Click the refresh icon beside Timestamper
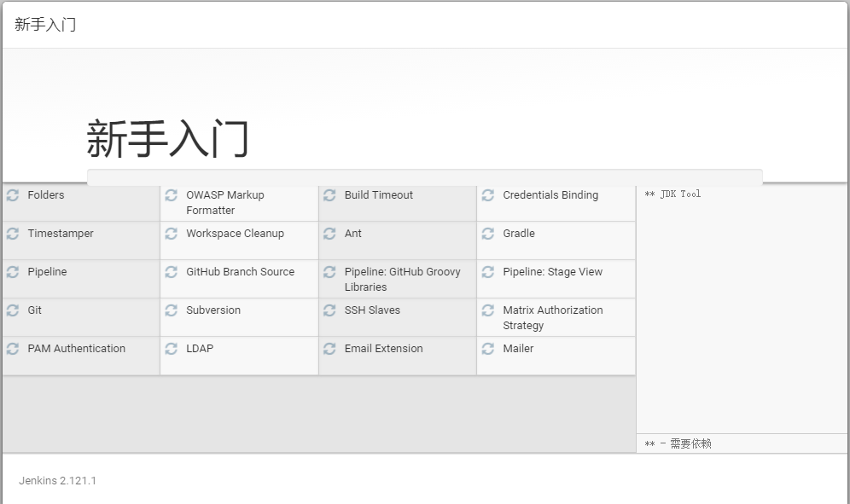 tap(13, 234)
